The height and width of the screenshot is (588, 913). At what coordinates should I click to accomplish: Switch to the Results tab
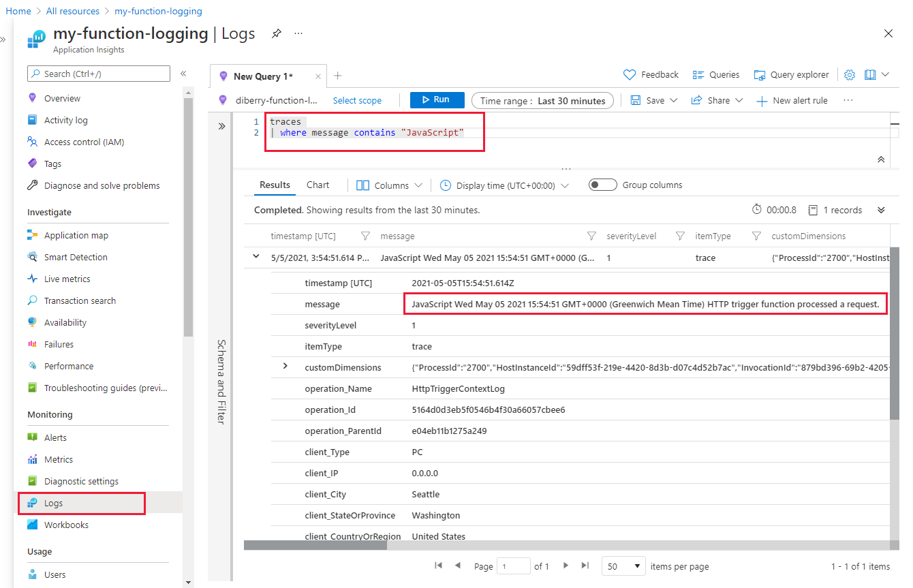(275, 185)
